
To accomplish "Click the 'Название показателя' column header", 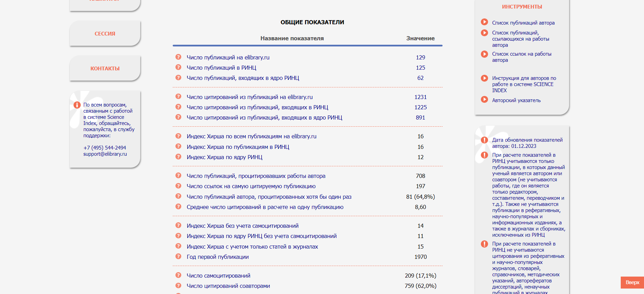I will pos(292,38).
